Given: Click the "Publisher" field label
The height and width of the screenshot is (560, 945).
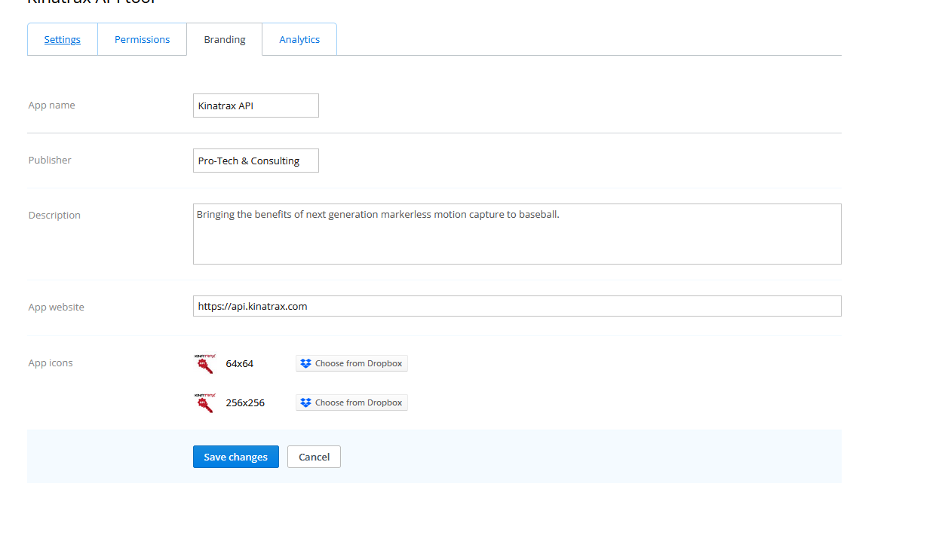Looking at the screenshot, I should [x=50, y=161].
